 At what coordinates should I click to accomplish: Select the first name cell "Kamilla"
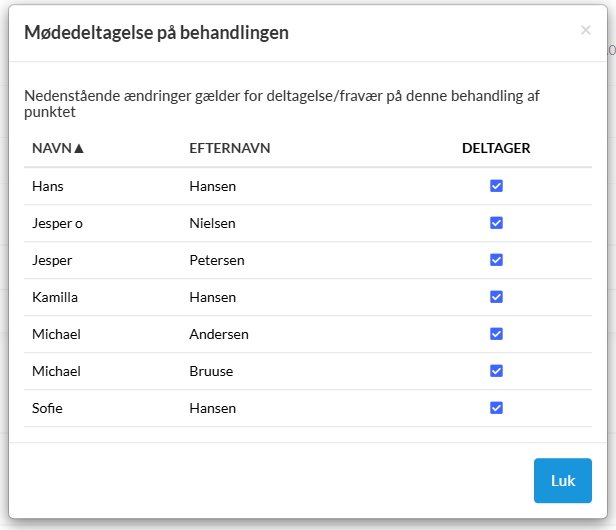coord(55,297)
